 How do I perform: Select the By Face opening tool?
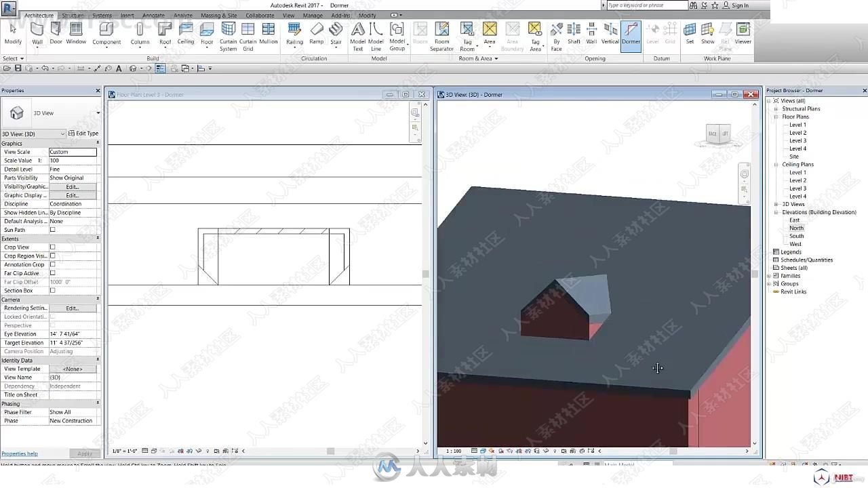tap(556, 37)
